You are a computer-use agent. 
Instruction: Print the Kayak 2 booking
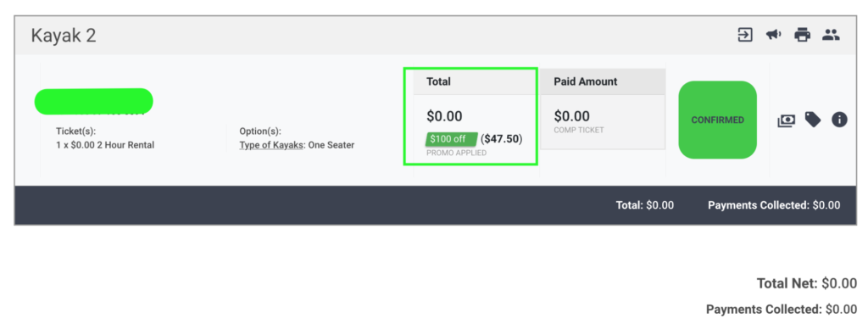(x=802, y=36)
